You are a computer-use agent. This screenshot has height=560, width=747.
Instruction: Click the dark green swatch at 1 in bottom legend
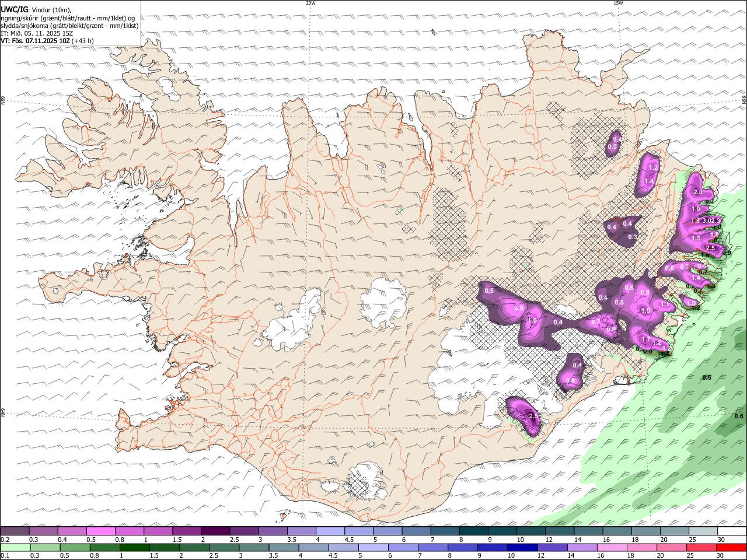point(134,548)
